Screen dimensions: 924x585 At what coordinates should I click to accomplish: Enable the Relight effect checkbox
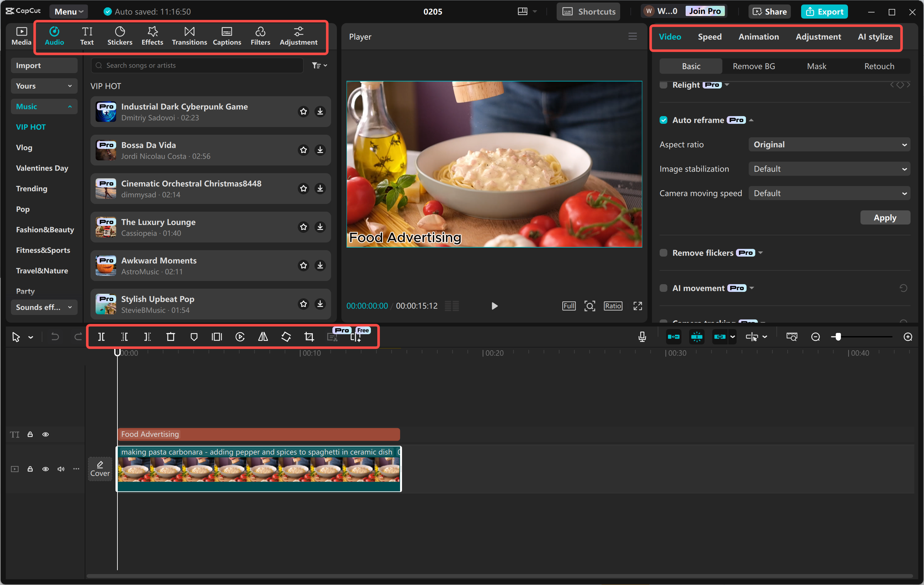[x=663, y=85]
